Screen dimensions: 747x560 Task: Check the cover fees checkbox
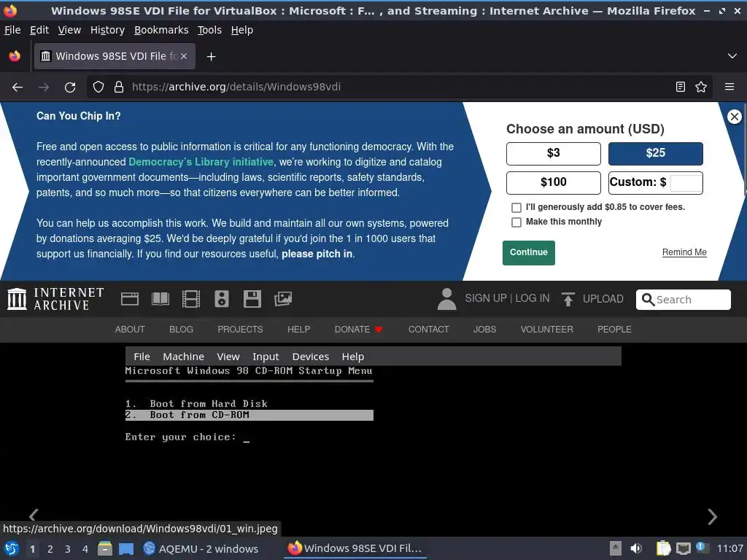point(516,208)
